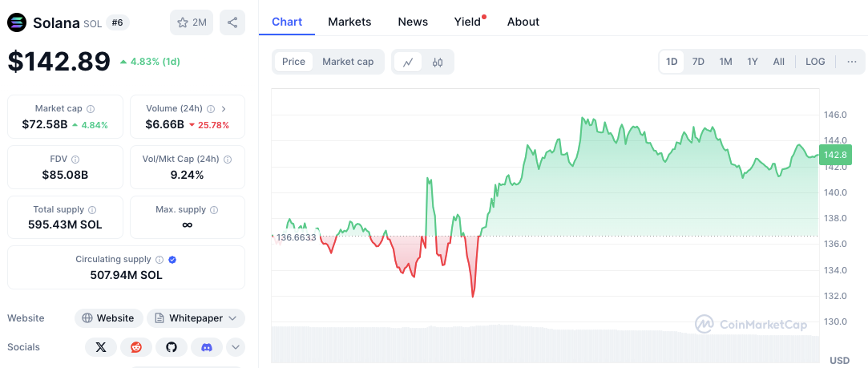Open the X (Twitter) social link
Viewport: 868px width, 368px height.
pyautogui.click(x=100, y=347)
